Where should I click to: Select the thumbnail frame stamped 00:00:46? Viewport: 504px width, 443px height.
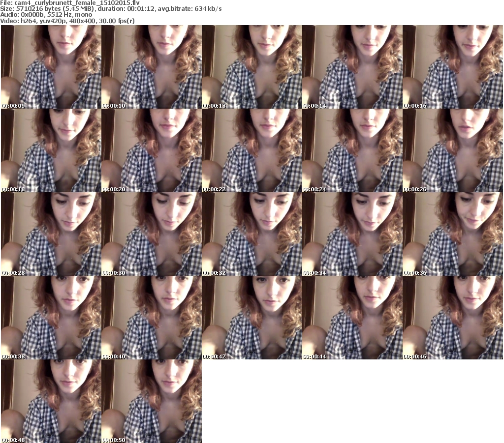[x=453, y=318]
